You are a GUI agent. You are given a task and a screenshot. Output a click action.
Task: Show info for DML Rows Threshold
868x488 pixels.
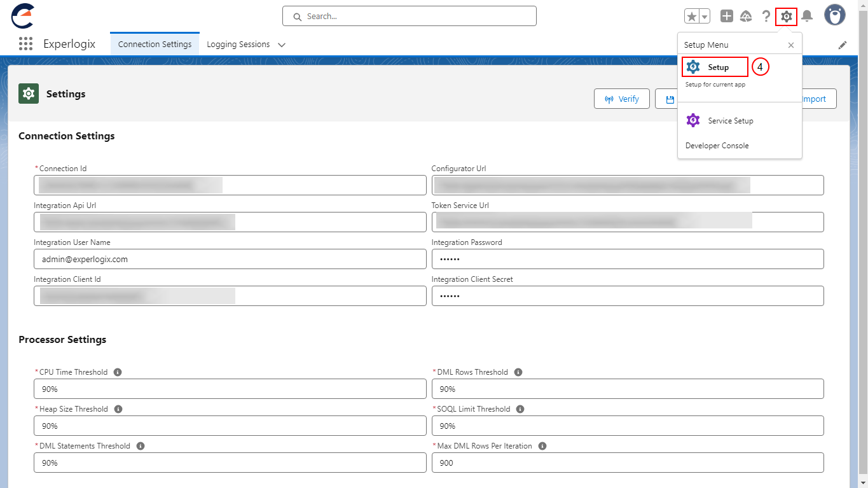click(x=518, y=372)
